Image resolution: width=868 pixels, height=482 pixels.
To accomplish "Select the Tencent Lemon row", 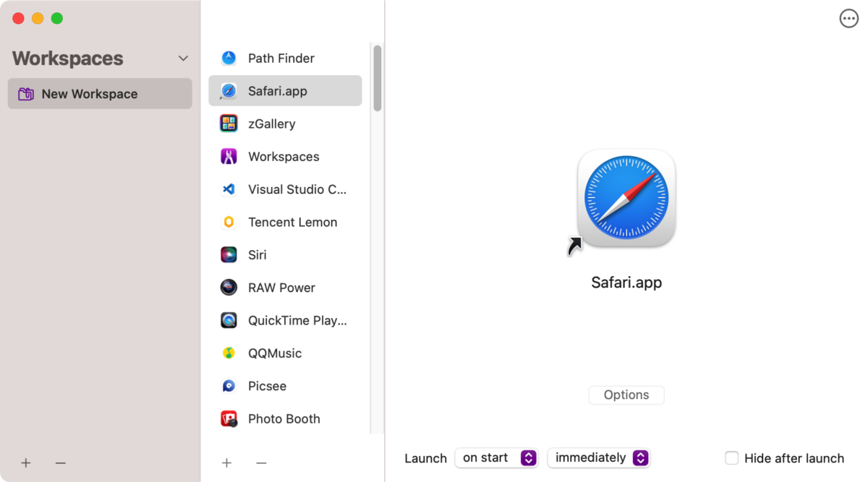I will pyautogui.click(x=285, y=222).
